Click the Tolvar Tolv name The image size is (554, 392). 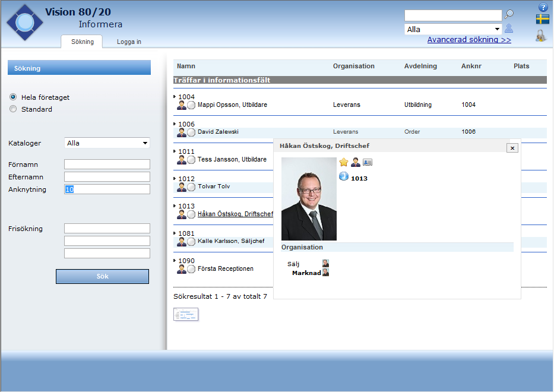coord(214,186)
